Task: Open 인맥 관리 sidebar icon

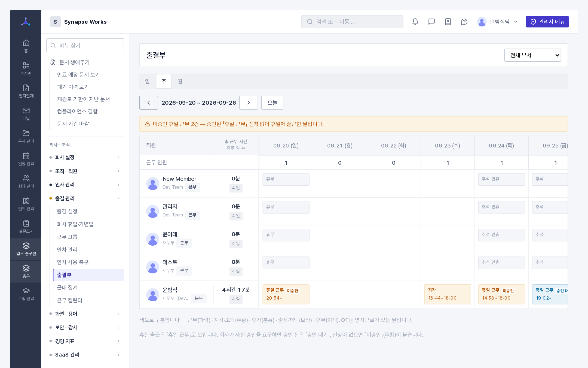Action: (26, 204)
